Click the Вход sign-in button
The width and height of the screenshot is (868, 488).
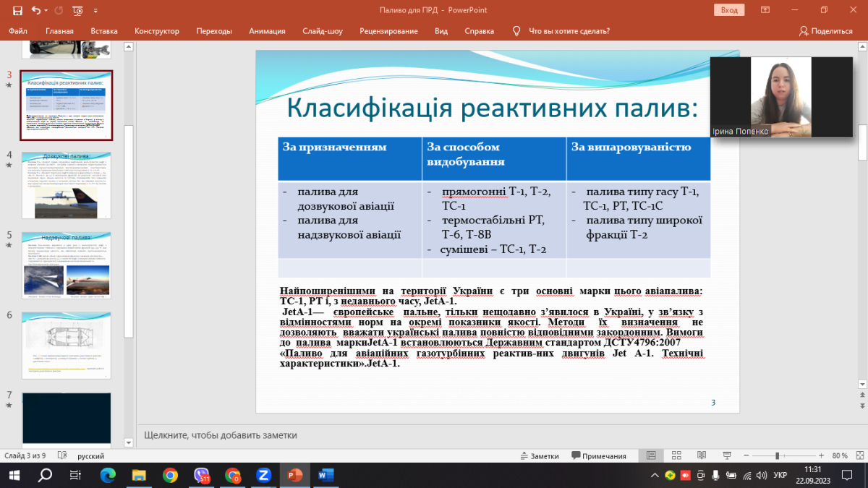[x=729, y=10]
